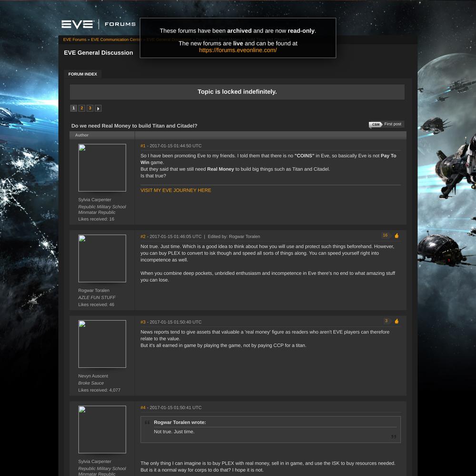Click the timestamp 2017-01-15 01:44:50 UTC

click(x=176, y=146)
